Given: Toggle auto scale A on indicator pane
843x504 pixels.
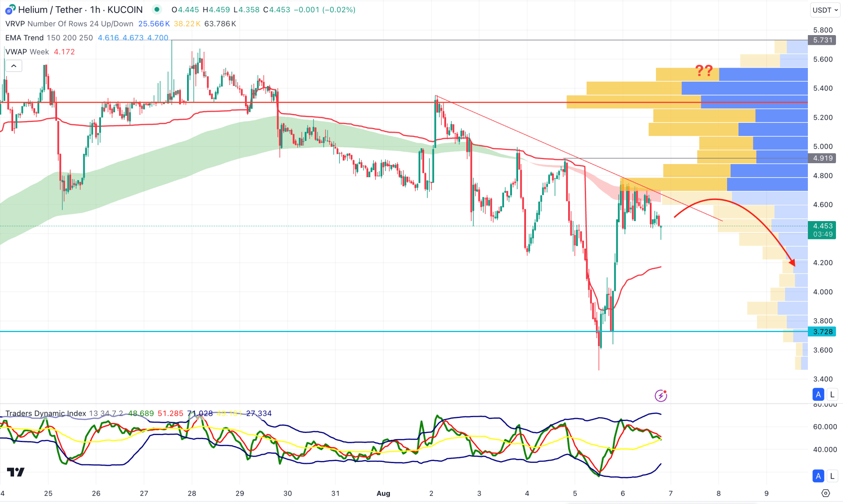Looking at the screenshot, I should [818, 475].
